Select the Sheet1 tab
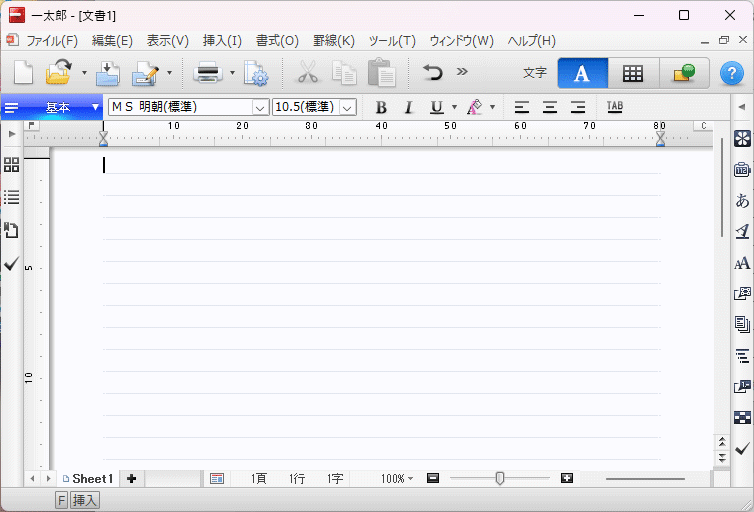This screenshot has height=512, width=754. (91, 479)
